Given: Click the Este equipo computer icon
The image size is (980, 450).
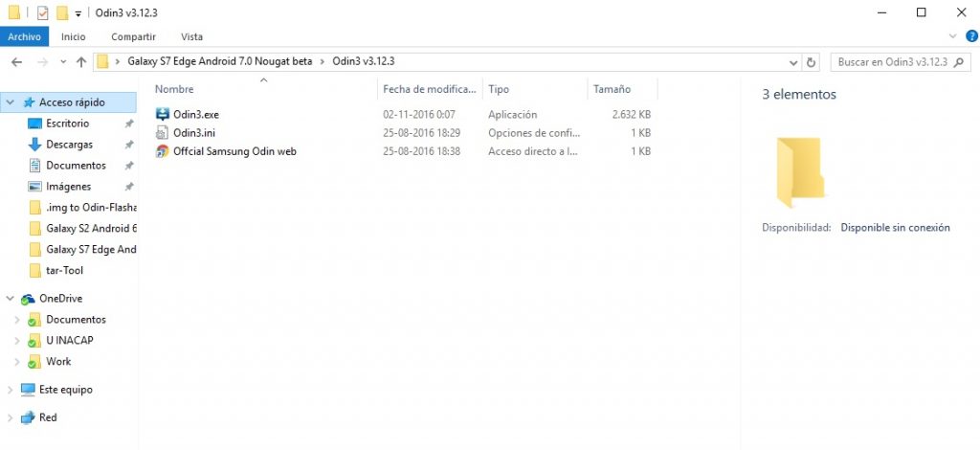Looking at the screenshot, I should (28, 390).
